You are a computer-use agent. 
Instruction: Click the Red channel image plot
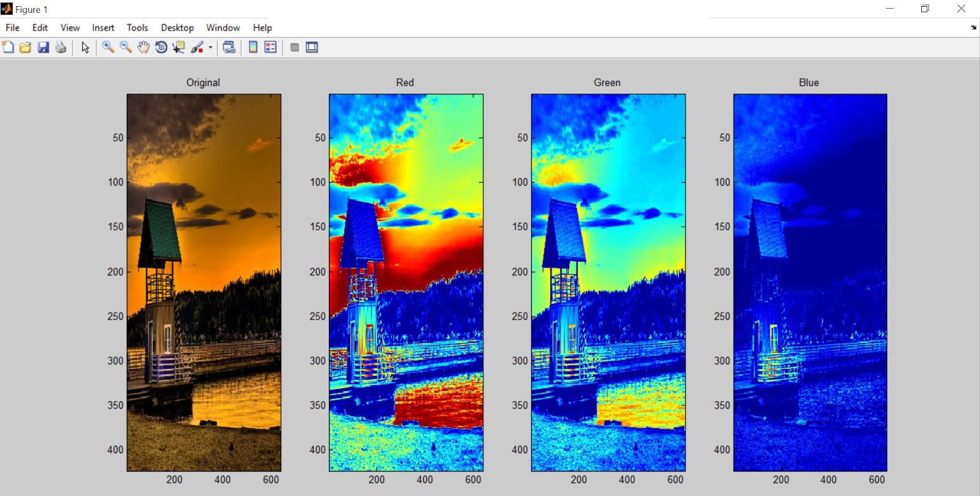tap(406, 282)
